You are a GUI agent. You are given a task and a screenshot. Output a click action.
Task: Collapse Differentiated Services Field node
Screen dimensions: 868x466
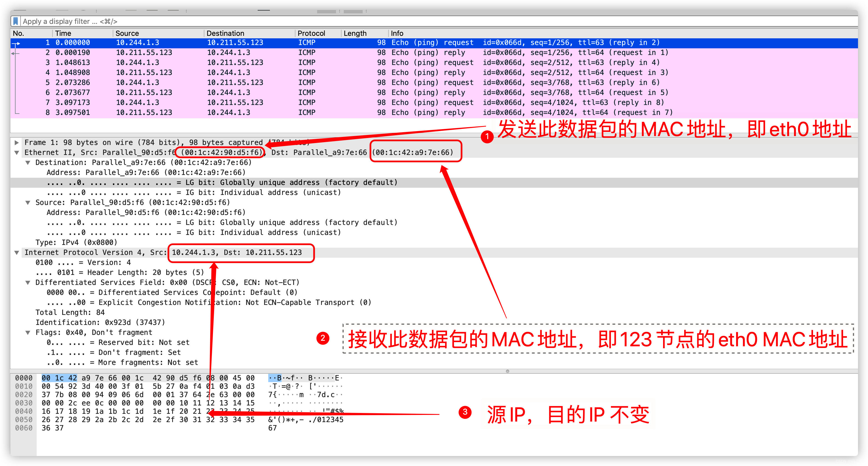[28, 283]
